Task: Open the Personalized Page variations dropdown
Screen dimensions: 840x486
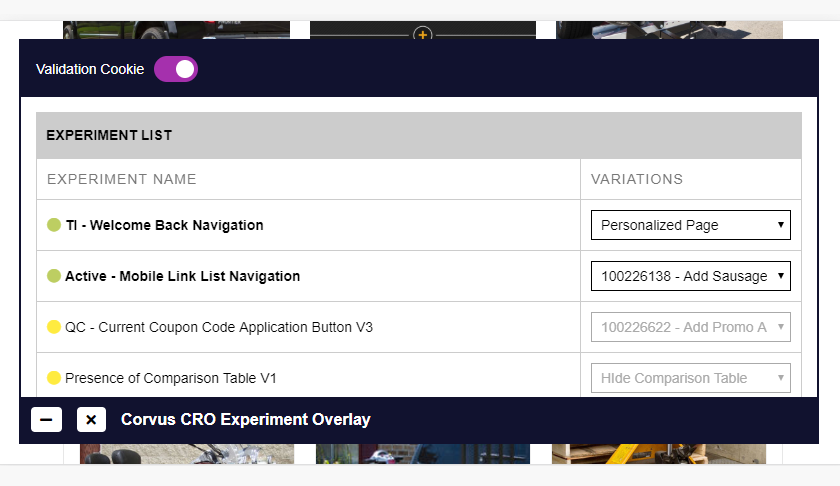Action: [691, 225]
